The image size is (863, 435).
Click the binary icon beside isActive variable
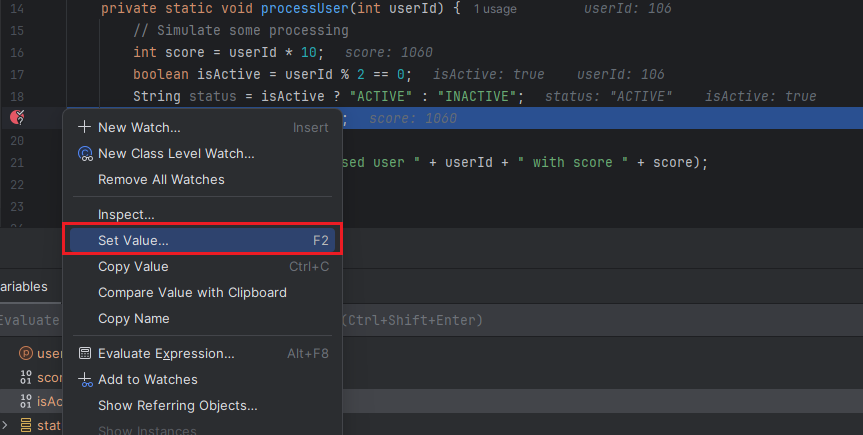click(26, 401)
